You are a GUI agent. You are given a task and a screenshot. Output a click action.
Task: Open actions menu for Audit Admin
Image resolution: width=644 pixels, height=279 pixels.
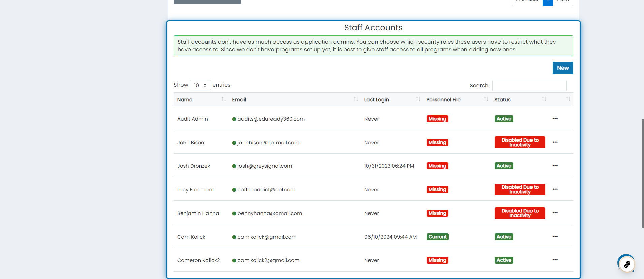[x=555, y=118]
